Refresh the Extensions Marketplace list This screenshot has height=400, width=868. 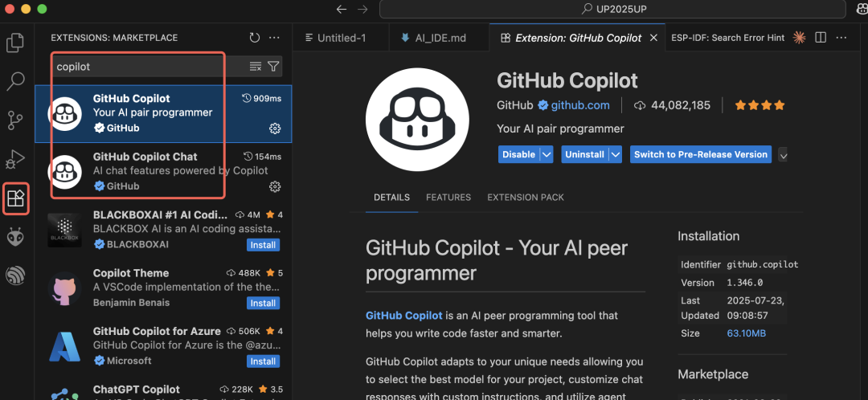tap(254, 38)
